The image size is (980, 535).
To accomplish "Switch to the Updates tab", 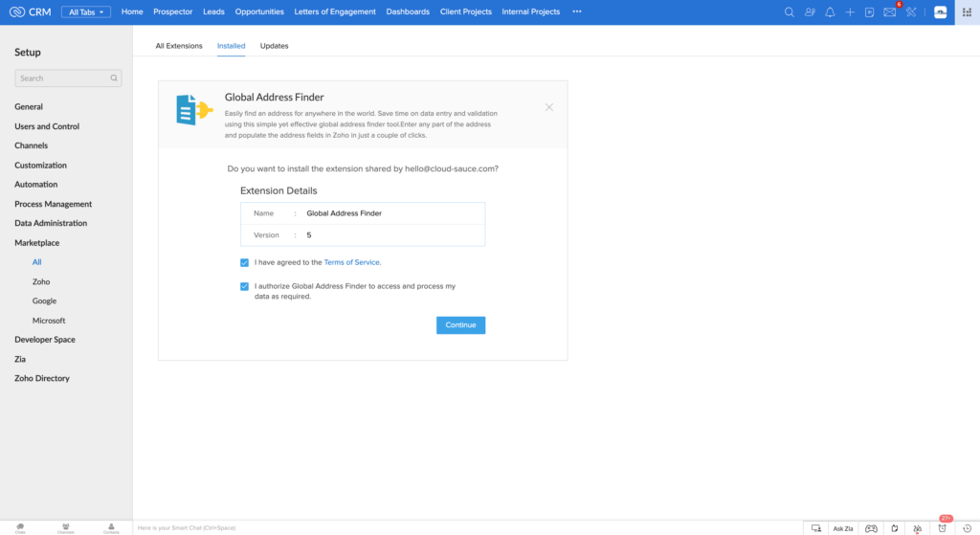I will click(274, 46).
